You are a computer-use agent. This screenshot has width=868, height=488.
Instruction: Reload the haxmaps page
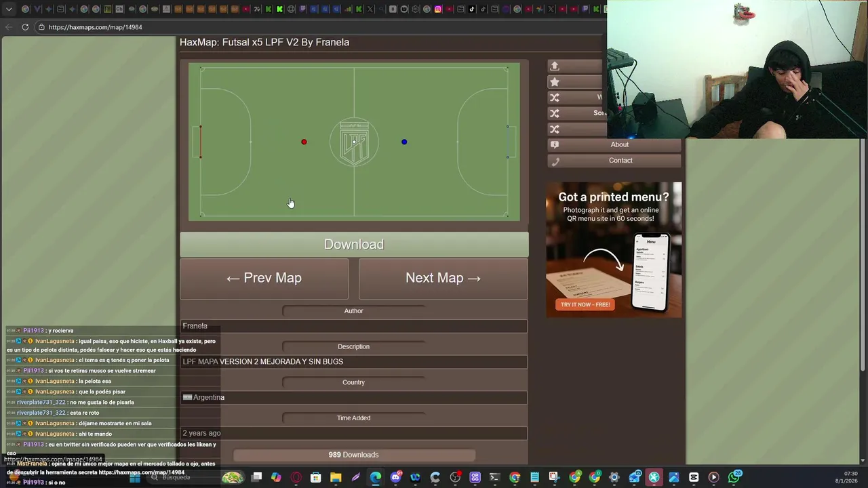25,27
